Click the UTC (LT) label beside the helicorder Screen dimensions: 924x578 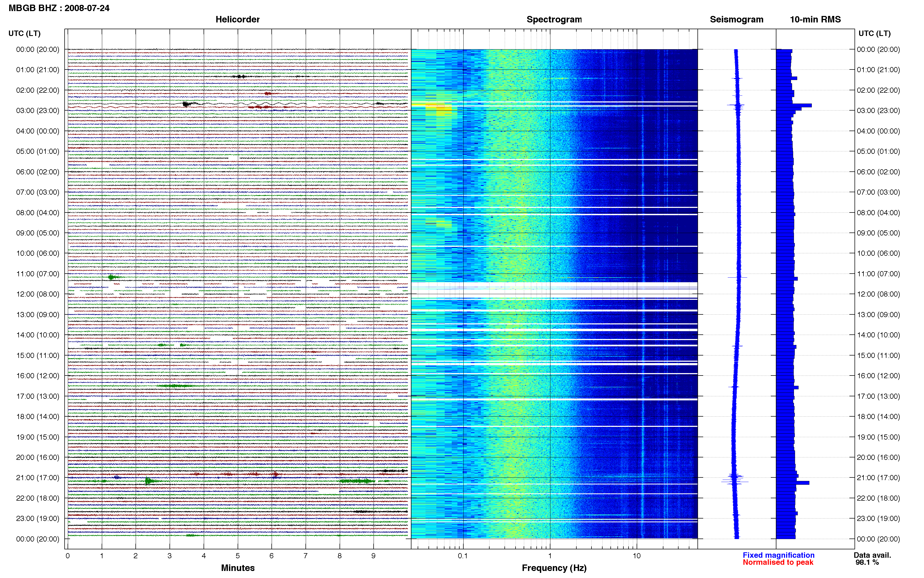24,33
